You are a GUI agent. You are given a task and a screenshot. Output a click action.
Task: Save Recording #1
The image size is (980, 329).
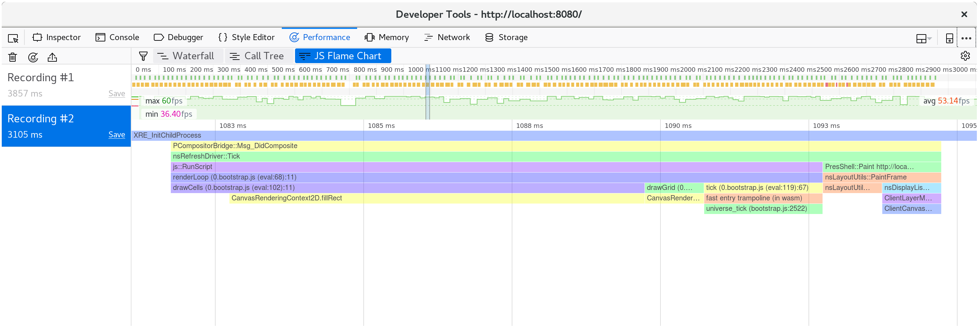pos(116,93)
